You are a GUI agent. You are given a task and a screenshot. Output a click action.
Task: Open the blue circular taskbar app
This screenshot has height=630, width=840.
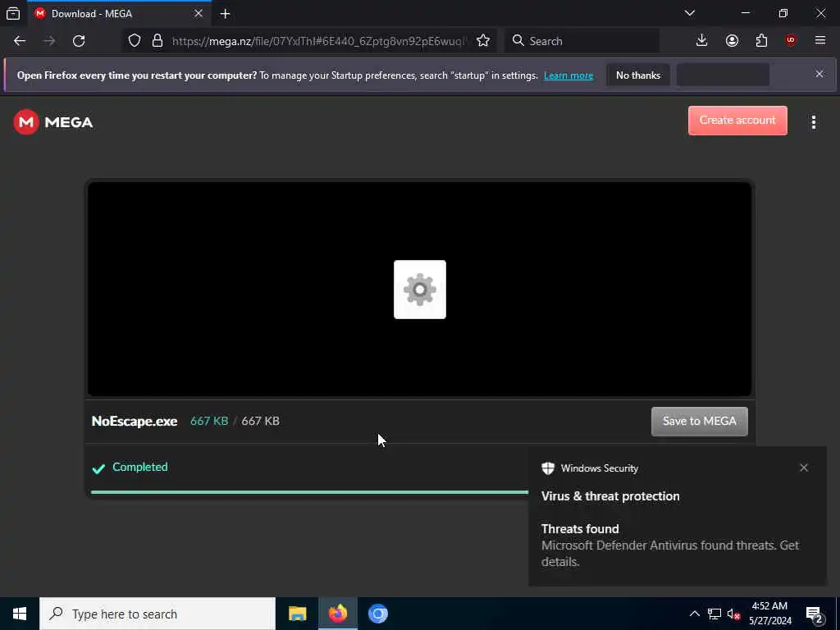click(377, 614)
